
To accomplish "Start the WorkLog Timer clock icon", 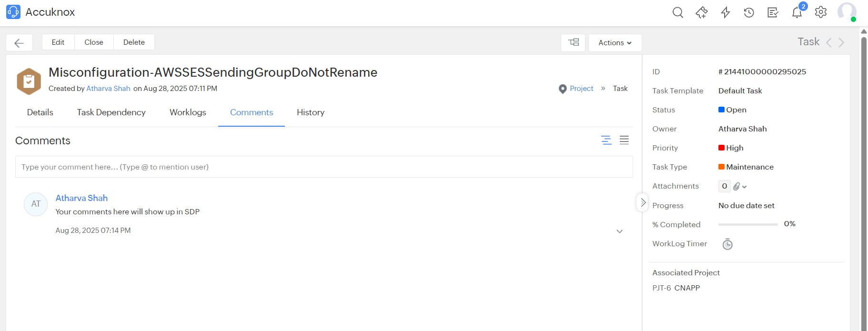I will [x=727, y=244].
